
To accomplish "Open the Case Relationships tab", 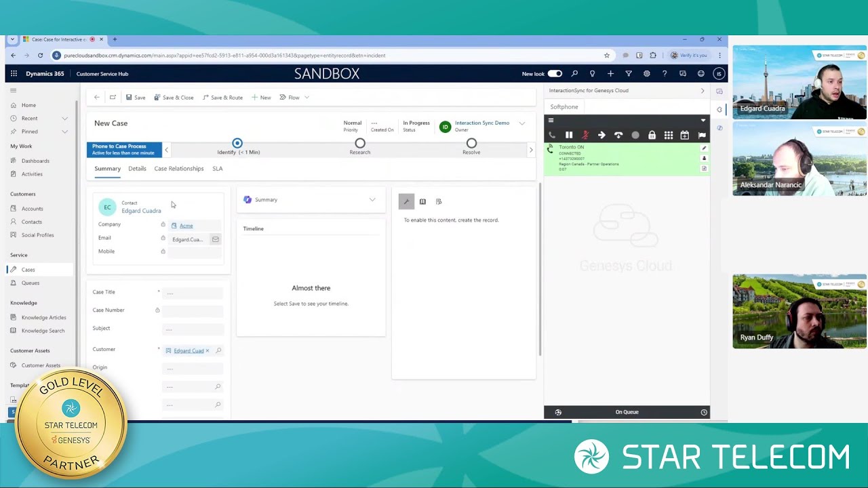I will pyautogui.click(x=178, y=169).
